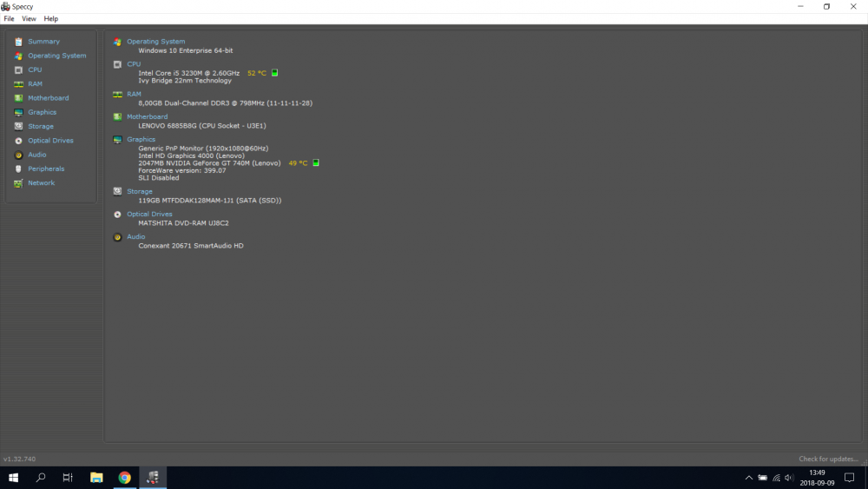This screenshot has width=868, height=489.
Task: Click Network icon in sidebar
Action: click(18, 183)
